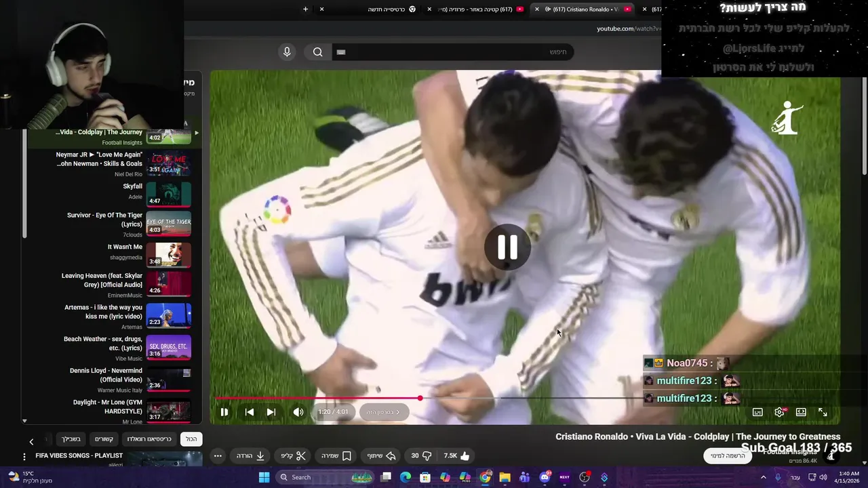
Task: Open Microsoft Teams from taskbar
Action: tap(524, 477)
